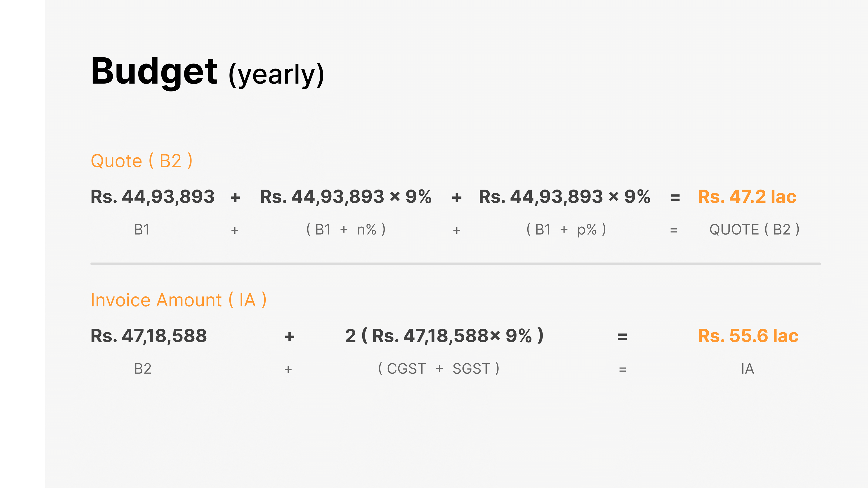868x488 pixels.
Task: Click the bold "Budget" title word
Action: [154, 71]
